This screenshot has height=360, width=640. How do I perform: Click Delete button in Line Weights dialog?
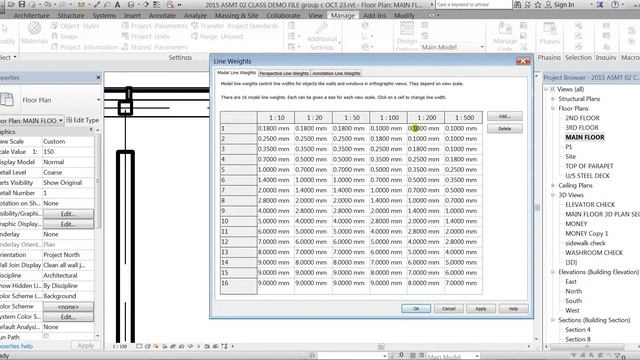coord(504,129)
